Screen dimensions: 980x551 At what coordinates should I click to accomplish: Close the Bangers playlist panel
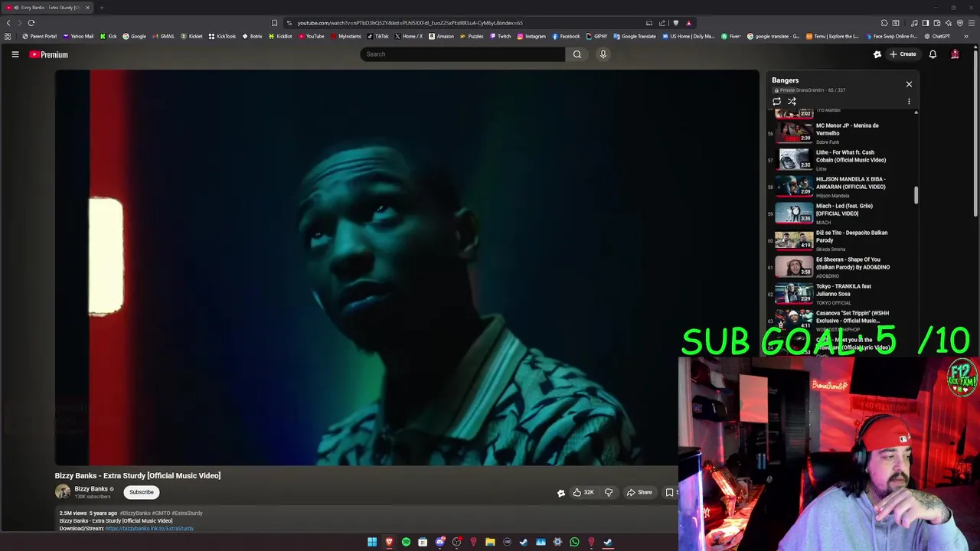click(909, 84)
